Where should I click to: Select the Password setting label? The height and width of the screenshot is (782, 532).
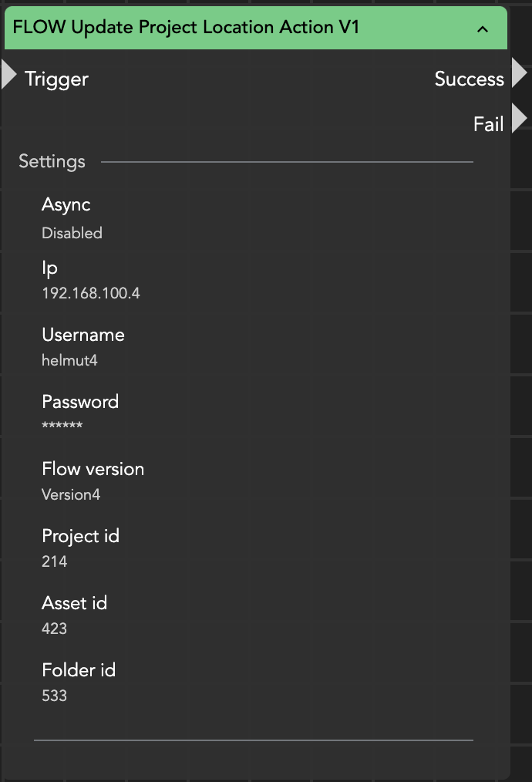(79, 402)
